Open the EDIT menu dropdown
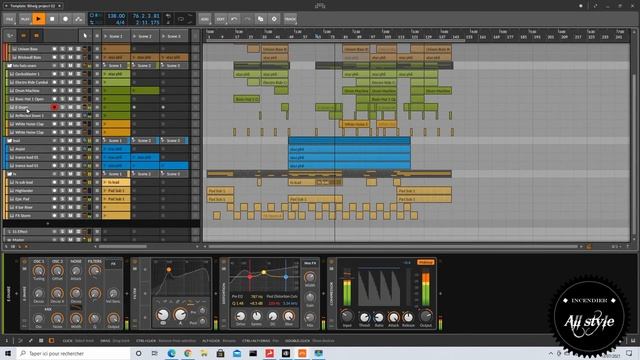This screenshot has width=640, height=360. click(220, 19)
